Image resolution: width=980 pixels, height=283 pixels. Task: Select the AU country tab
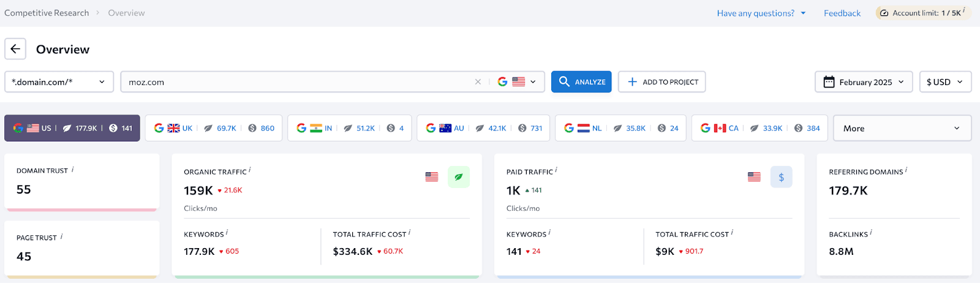click(x=483, y=128)
